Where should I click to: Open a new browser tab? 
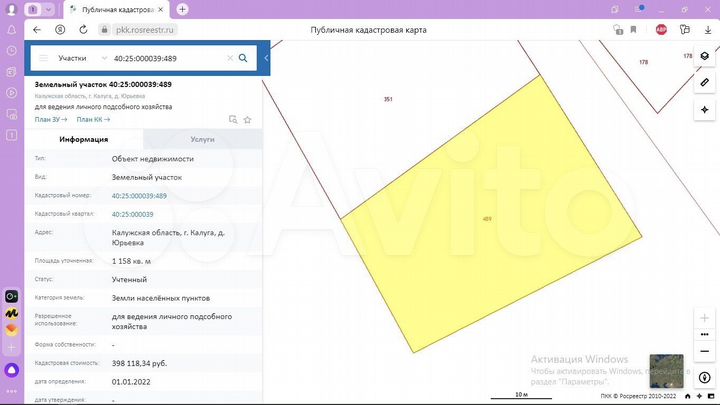(182, 10)
